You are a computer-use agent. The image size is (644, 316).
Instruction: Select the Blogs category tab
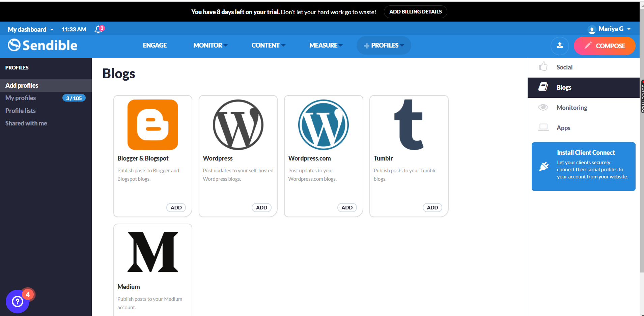coord(584,88)
